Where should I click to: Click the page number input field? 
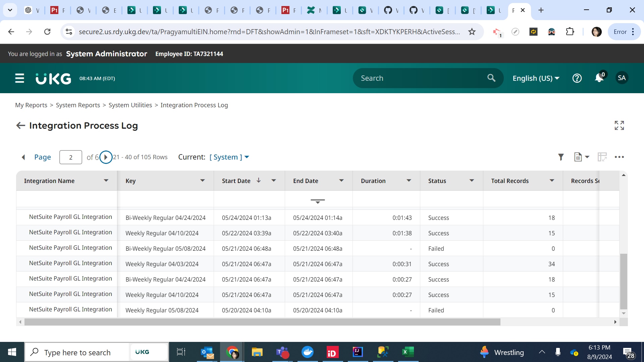click(71, 157)
